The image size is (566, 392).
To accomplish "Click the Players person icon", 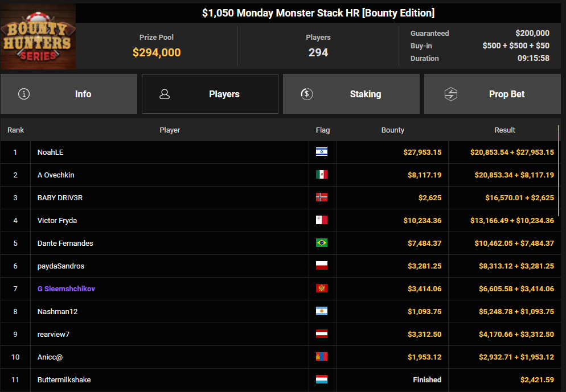I will click(165, 94).
